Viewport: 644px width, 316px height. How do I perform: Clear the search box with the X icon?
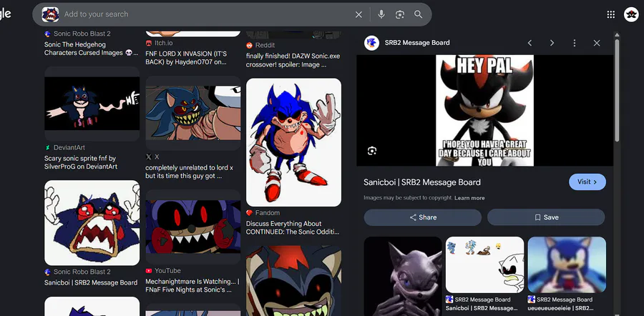pyautogui.click(x=358, y=14)
